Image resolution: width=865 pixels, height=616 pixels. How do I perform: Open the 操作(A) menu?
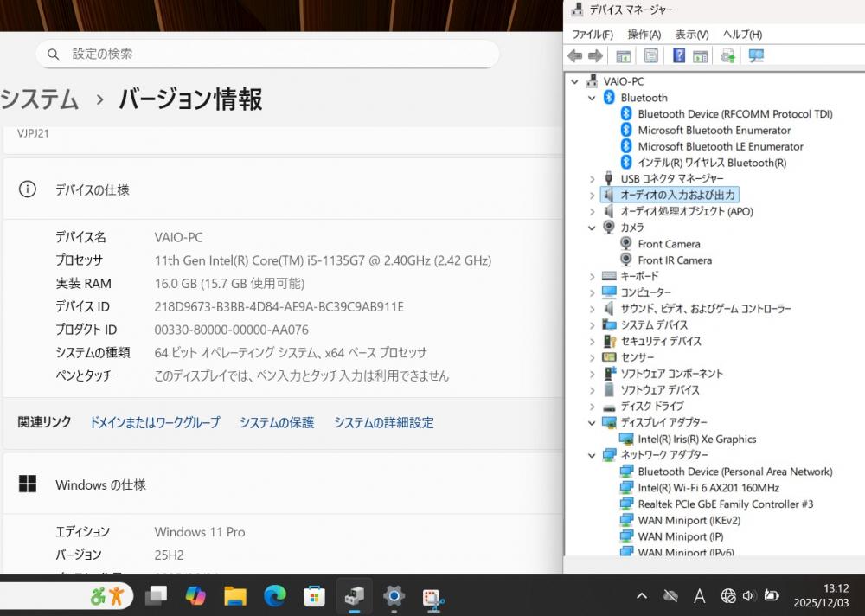(x=644, y=35)
